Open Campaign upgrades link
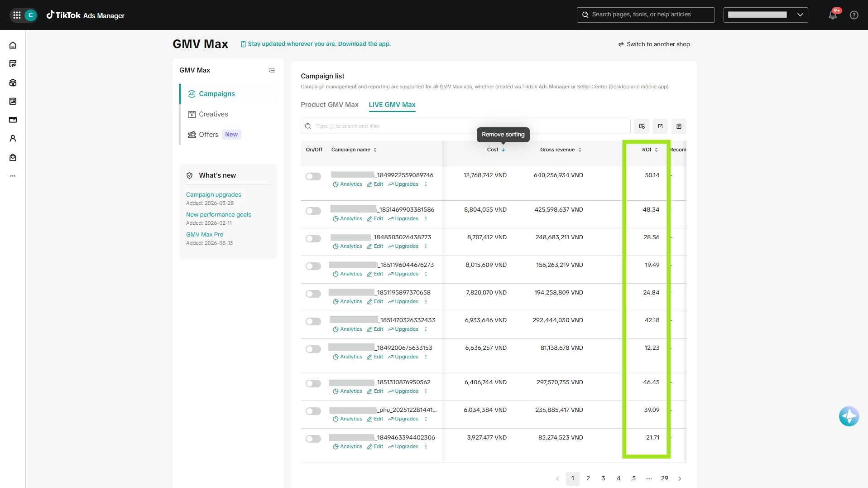 point(213,195)
